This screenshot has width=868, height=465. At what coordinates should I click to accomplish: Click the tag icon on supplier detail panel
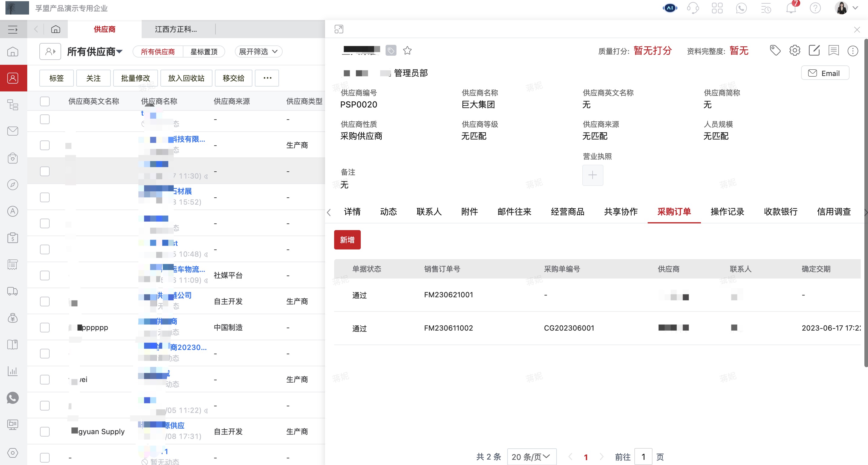[x=775, y=50]
